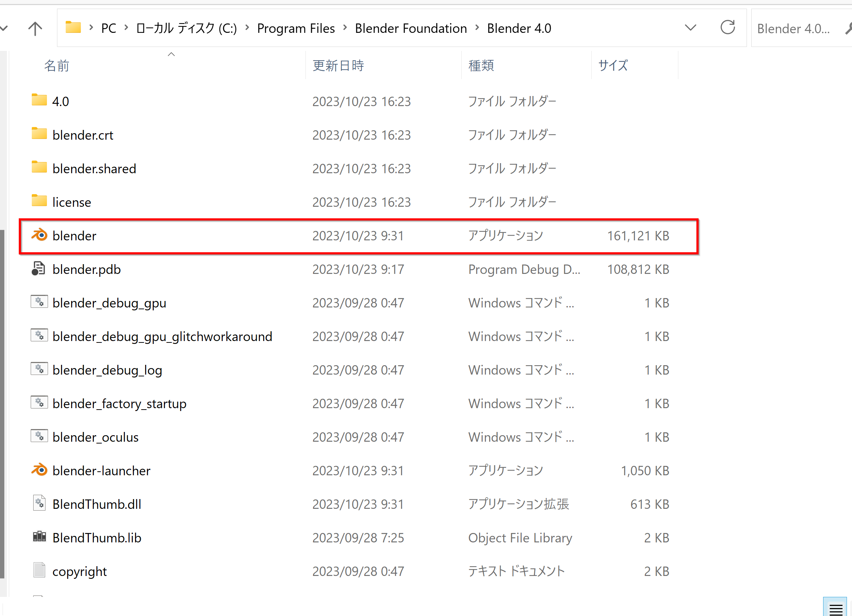Expand chevron after Blender Foundation in path

[x=477, y=28]
